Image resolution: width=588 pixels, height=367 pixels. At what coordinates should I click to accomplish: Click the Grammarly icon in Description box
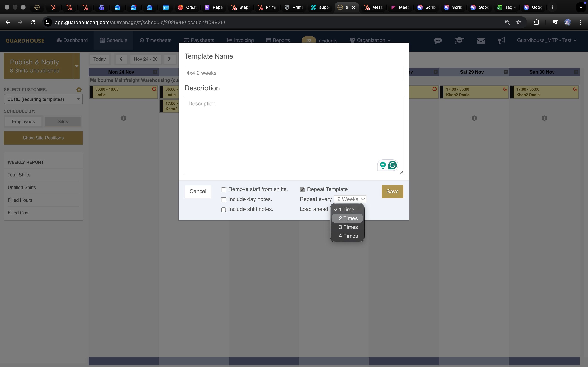[x=392, y=165]
